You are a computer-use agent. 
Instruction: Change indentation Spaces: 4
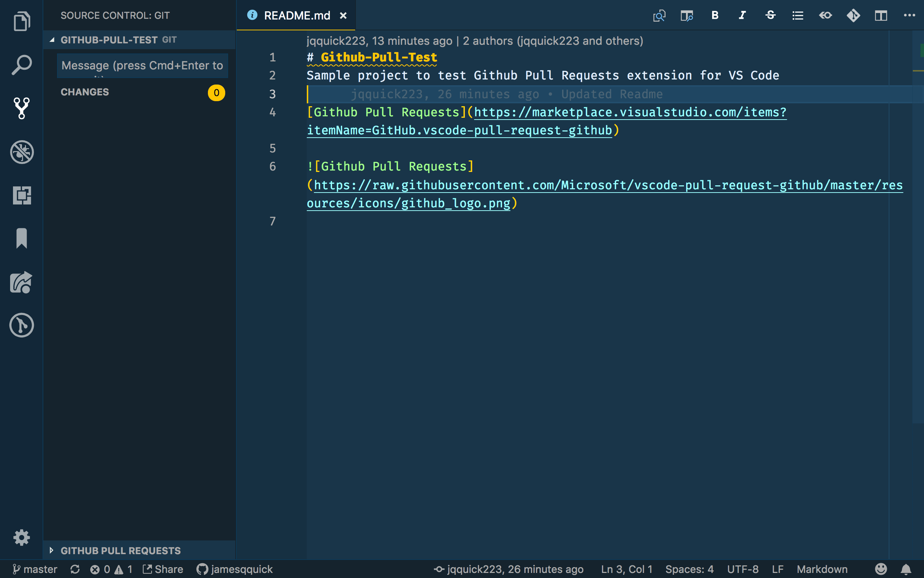pos(689,569)
